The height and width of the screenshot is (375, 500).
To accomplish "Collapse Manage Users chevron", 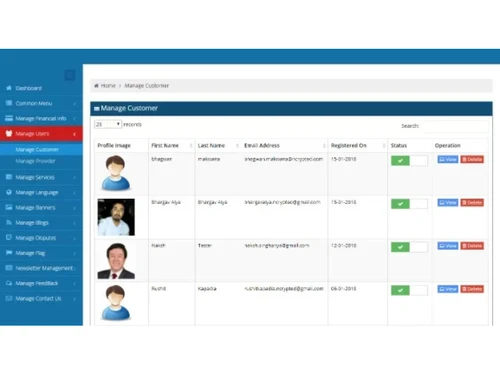I will (x=74, y=134).
